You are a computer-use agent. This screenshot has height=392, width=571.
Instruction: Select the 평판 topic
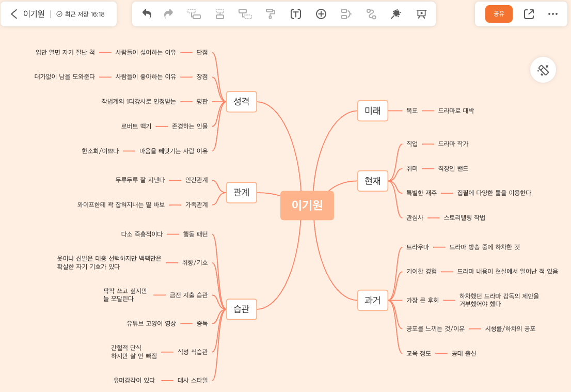click(x=202, y=102)
